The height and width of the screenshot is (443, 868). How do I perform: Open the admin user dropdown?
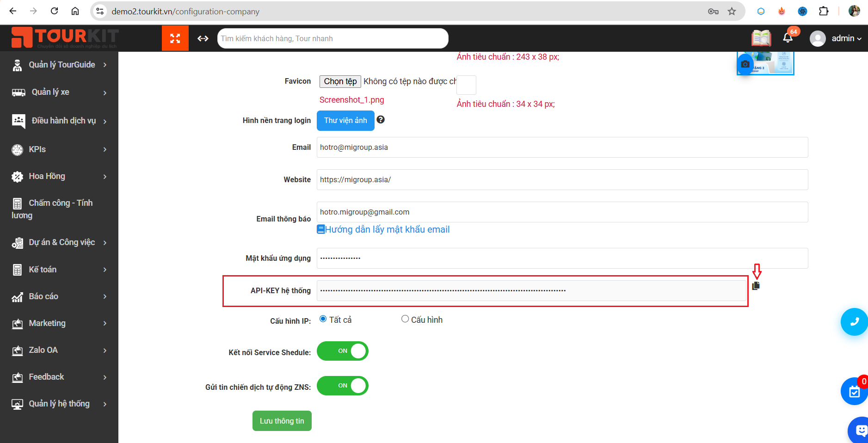click(x=836, y=38)
